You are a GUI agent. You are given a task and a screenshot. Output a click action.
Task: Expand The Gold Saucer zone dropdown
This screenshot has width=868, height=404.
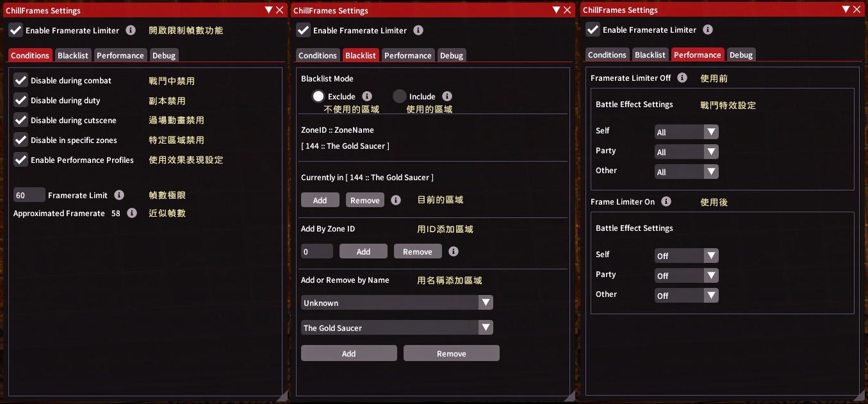point(397,328)
